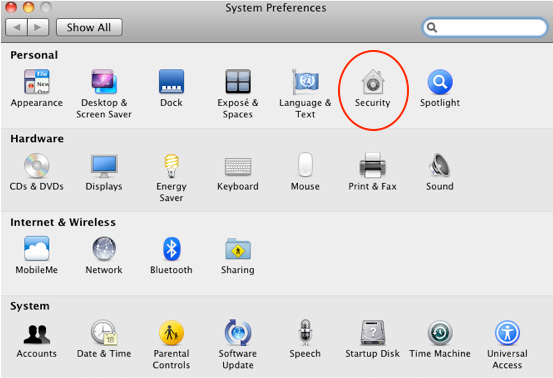Image resolution: width=553 pixels, height=378 pixels.
Task: Go back with the left arrow button
Action: (x=16, y=27)
